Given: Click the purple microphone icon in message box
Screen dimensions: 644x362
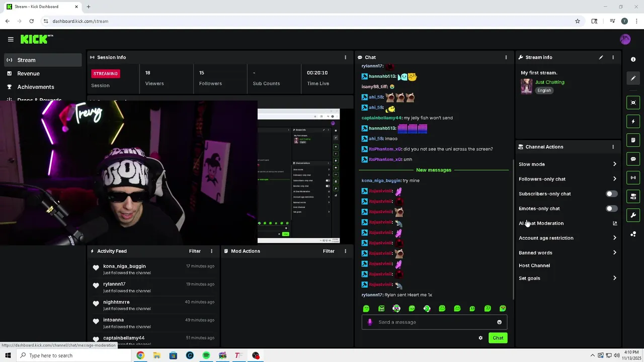Looking at the screenshot, I should click(370, 322).
